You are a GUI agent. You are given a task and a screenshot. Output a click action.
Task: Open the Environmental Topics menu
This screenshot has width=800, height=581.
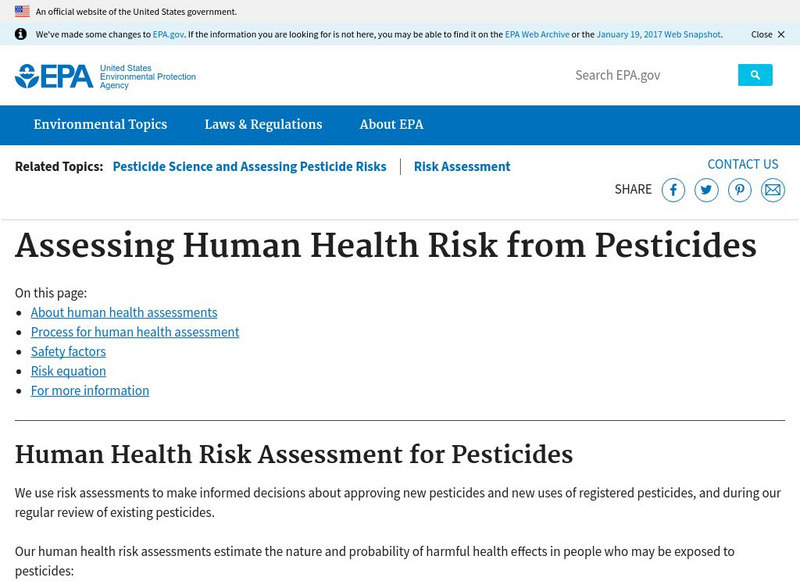(99, 124)
